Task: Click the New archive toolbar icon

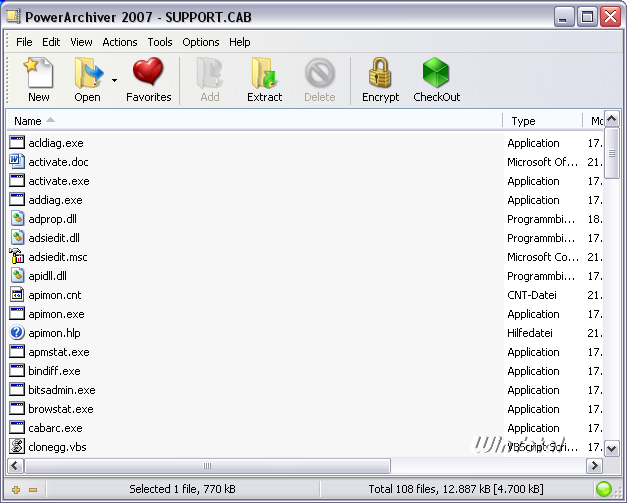Action: pyautogui.click(x=38, y=73)
